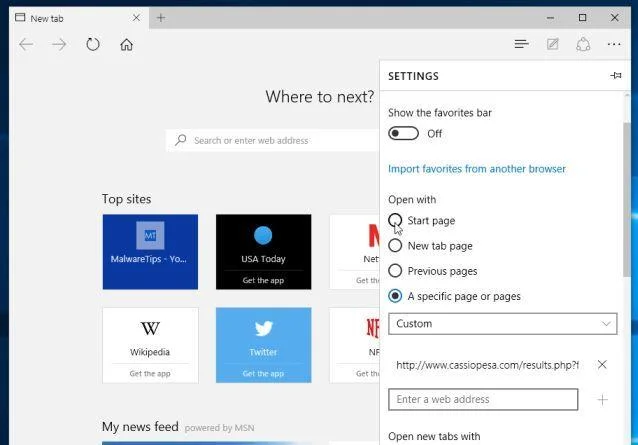The image size is (638, 445).
Task: Add the web address with plus icon
Action: click(603, 400)
